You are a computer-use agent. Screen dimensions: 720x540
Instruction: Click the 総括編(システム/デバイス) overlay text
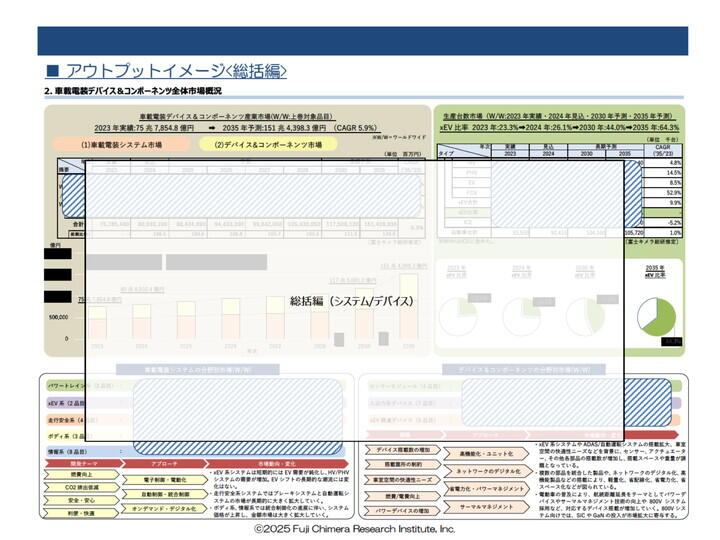coord(352,301)
